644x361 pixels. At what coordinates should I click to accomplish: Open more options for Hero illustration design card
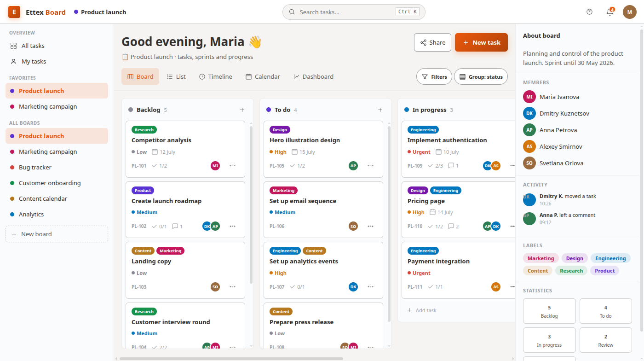(x=370, y=166)
